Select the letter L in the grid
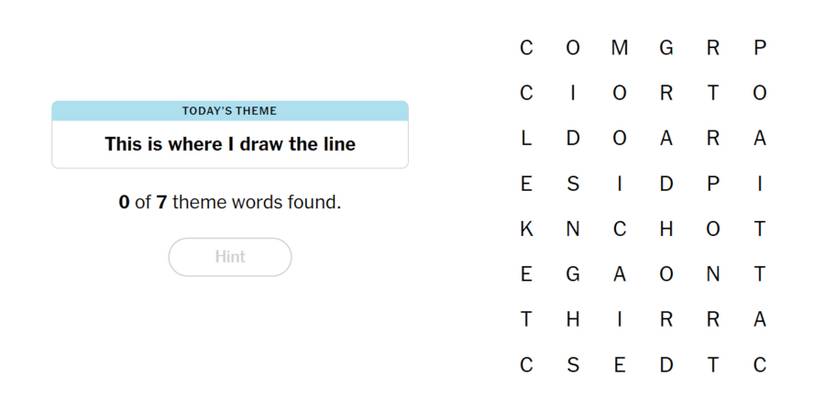The width and height of the screenshot is (825, 413). [x=526, y=139]
